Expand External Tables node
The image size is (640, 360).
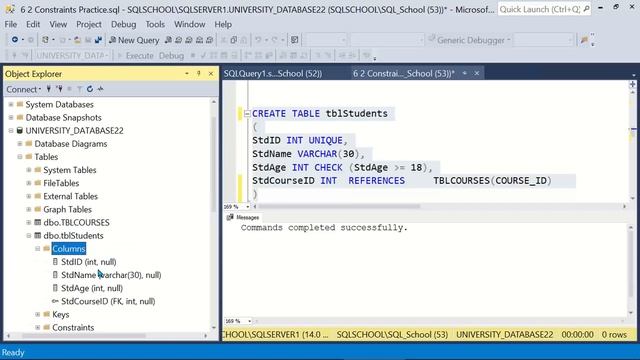point(29,196)
